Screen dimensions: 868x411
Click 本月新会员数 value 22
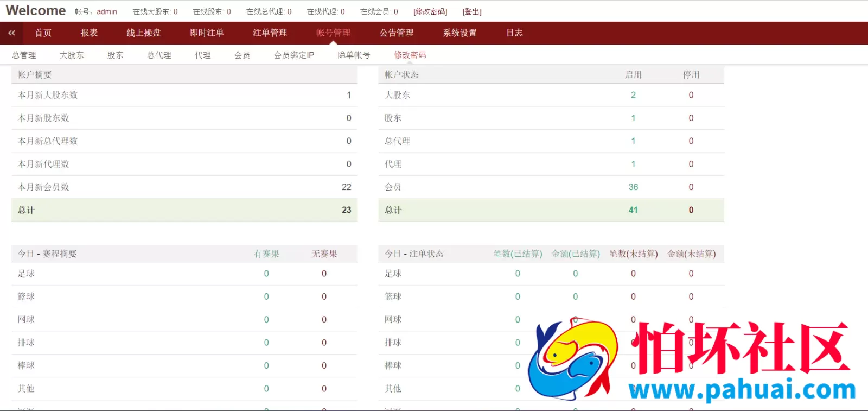347,187
